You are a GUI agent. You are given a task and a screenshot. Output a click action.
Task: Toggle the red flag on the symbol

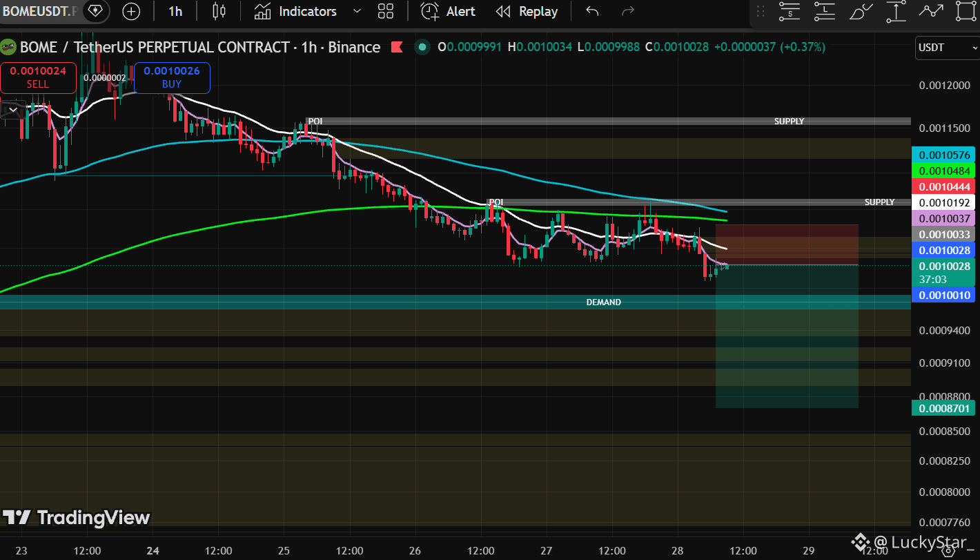click(397, 47)
